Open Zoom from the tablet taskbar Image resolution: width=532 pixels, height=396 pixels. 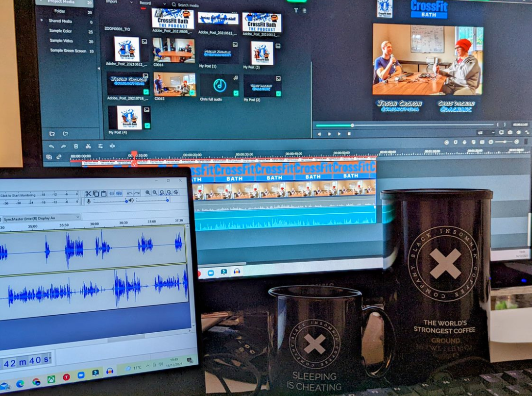(81, 375)
